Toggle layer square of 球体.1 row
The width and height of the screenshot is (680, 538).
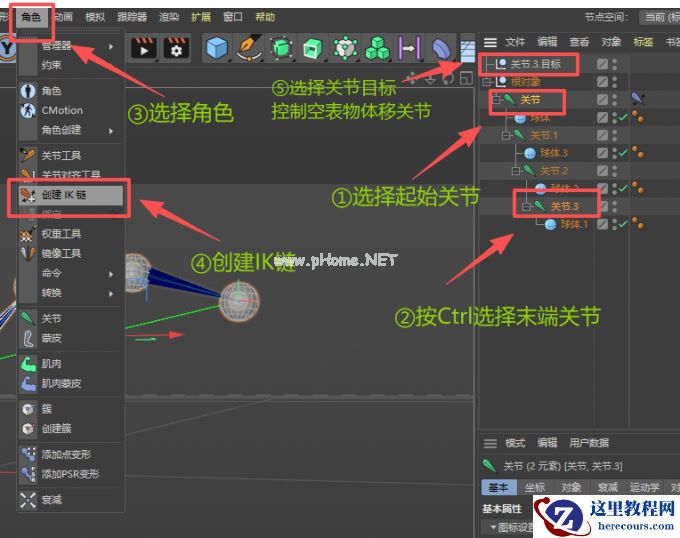(x=602, y=224)
